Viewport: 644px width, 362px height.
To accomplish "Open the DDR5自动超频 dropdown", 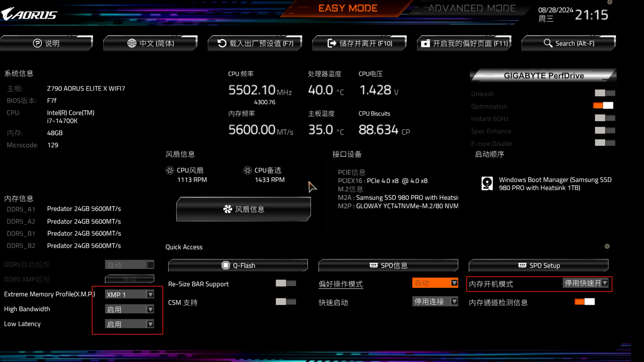I will (129, 265).
